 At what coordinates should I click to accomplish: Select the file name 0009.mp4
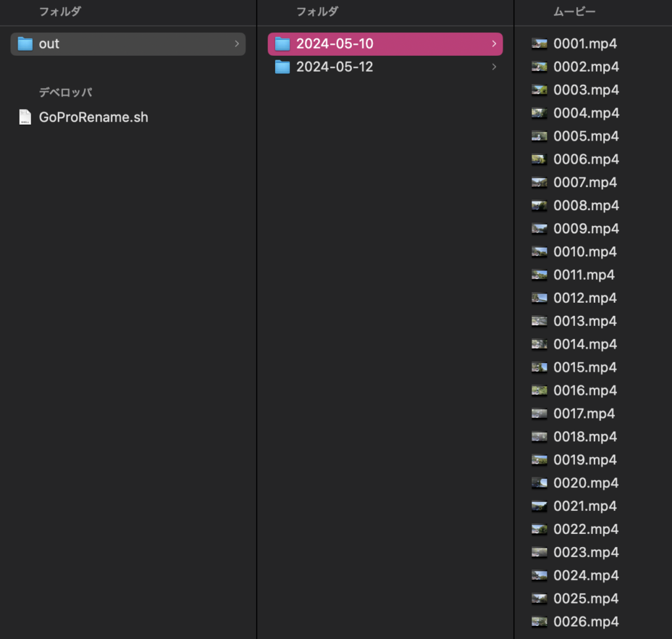pyautogui.click(x=586, y=229)
